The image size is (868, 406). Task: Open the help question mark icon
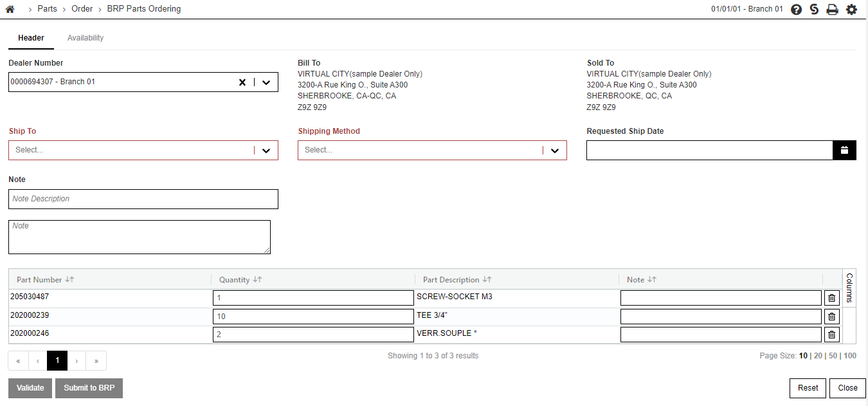tap(796, 10)
